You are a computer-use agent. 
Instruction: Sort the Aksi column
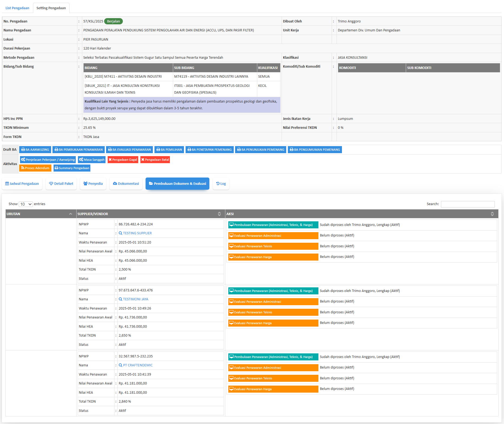[x=361, y=214]
